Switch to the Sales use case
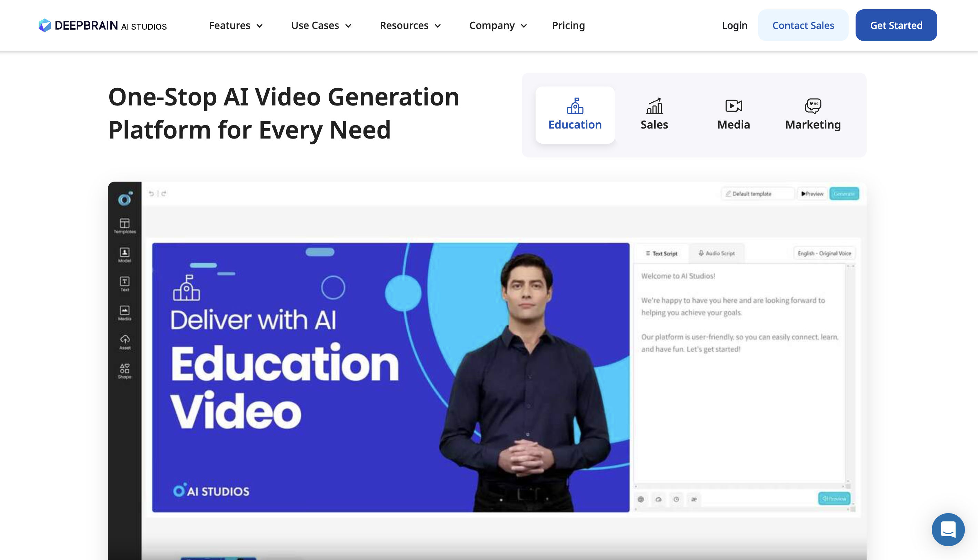Viewport: 978px width, 560px height. (653, 115)
